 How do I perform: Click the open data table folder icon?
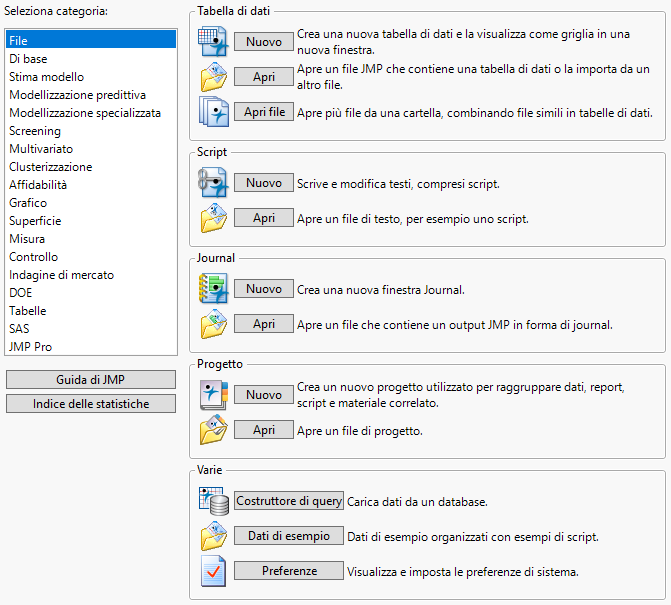(x=214, y=77)
